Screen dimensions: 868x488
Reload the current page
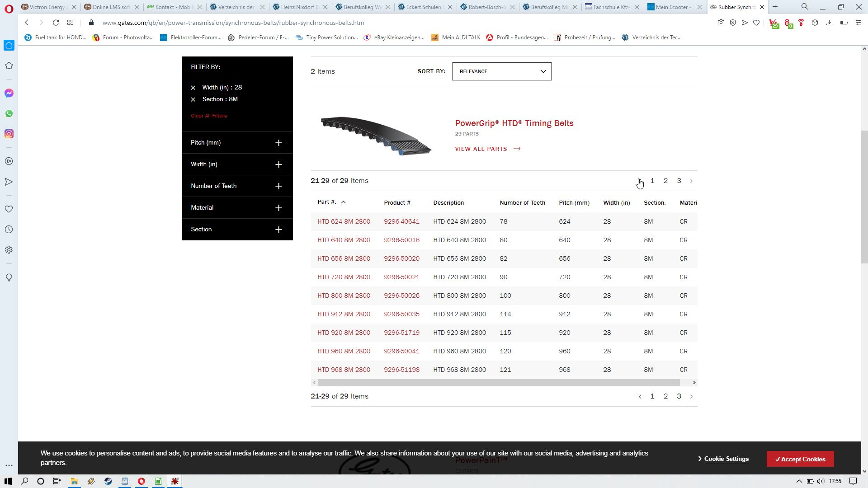(56, 23)
